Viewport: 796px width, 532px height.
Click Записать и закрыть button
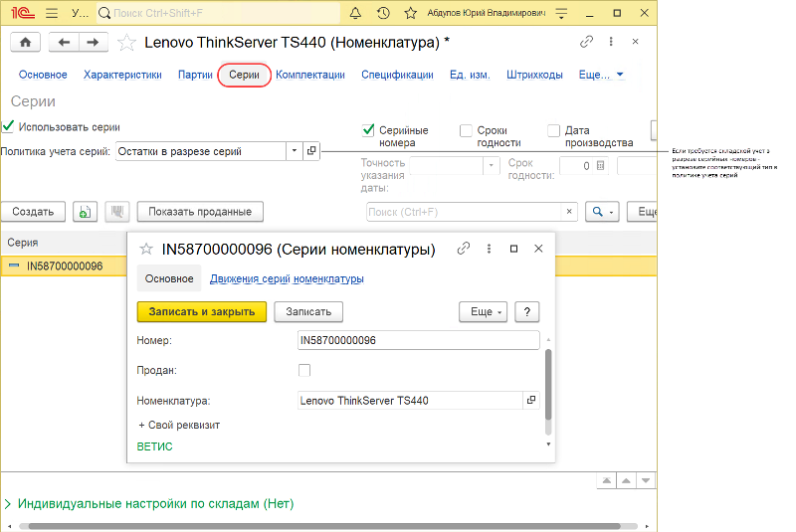[x=202, y=311]
